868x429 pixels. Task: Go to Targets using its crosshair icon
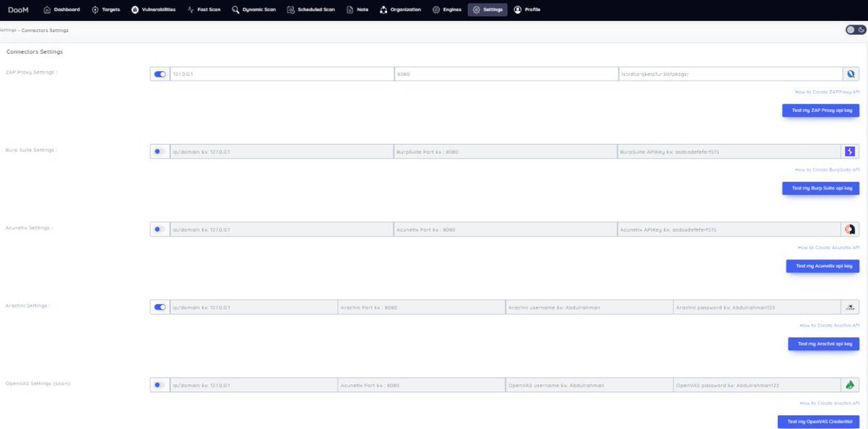click(95, 9)
